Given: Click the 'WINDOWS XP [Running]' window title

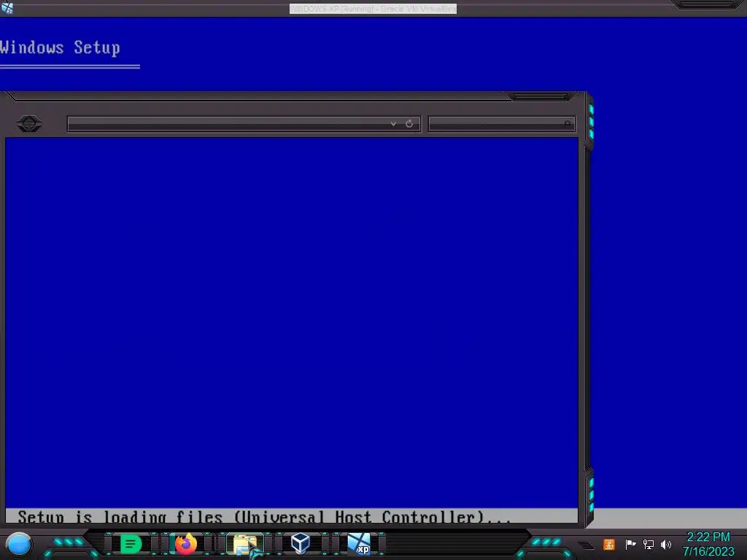Looking at the screenshot, I should click(373, 9).
